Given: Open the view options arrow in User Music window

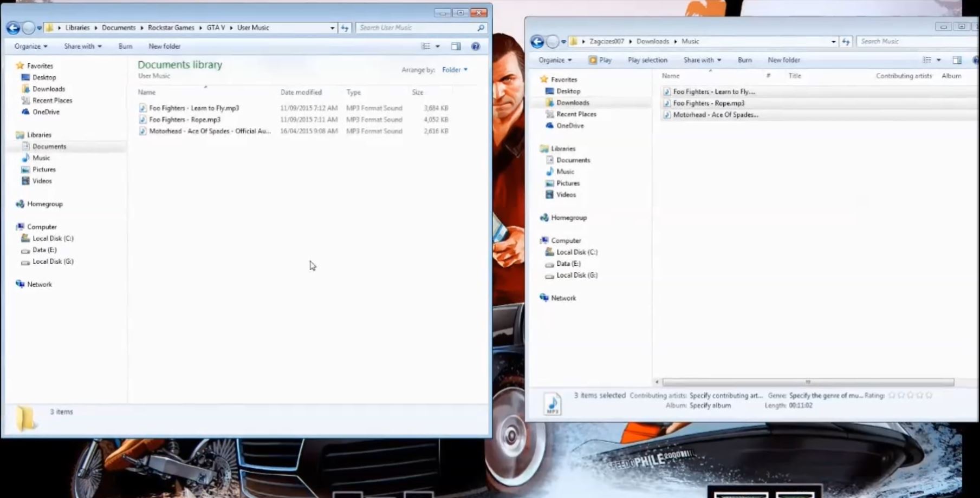Looking at the screenshot, I should [x=438, y=47].
